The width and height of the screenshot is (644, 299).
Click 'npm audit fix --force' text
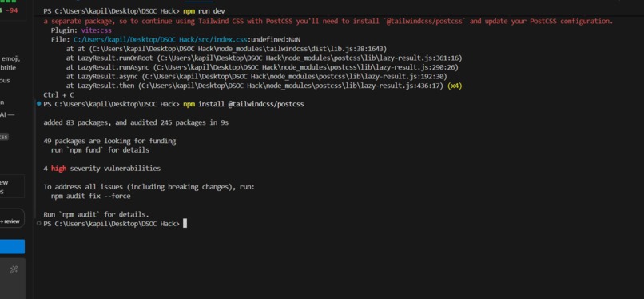tap(91, 197)
